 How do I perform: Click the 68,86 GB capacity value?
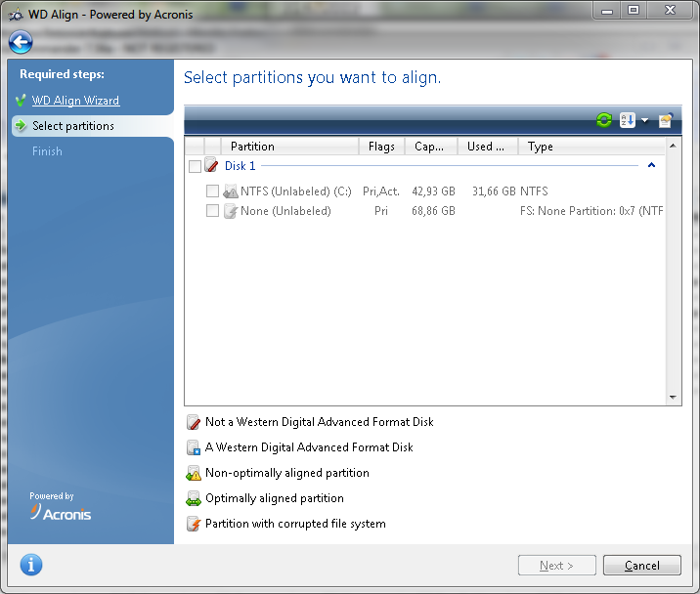[433, 211]
